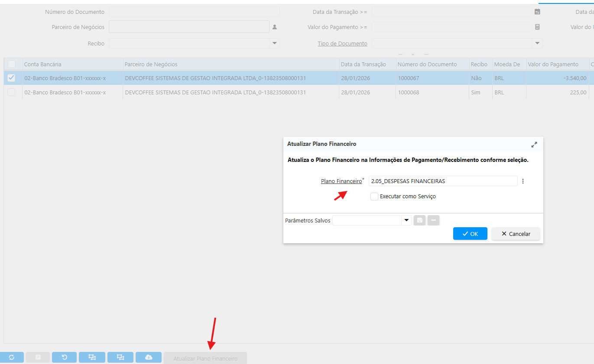
Task: Click the person icon beside Parceiro de Negócios
Action: click(x=274, y=27)
